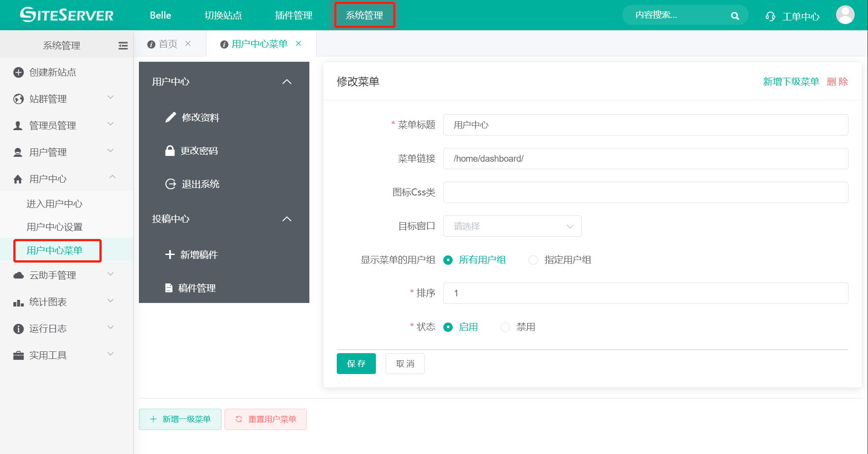
Task: Click the user avatar in the top bar
Action: point(845,15)
